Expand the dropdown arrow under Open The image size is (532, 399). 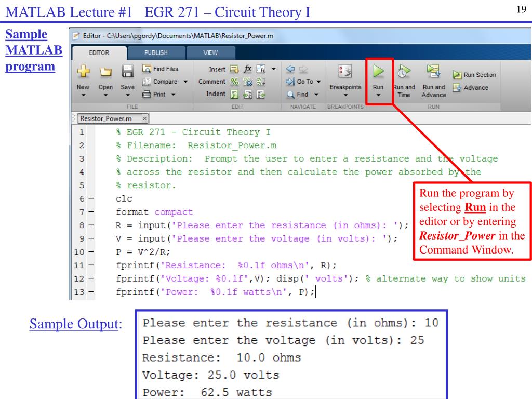pos(105,96)
